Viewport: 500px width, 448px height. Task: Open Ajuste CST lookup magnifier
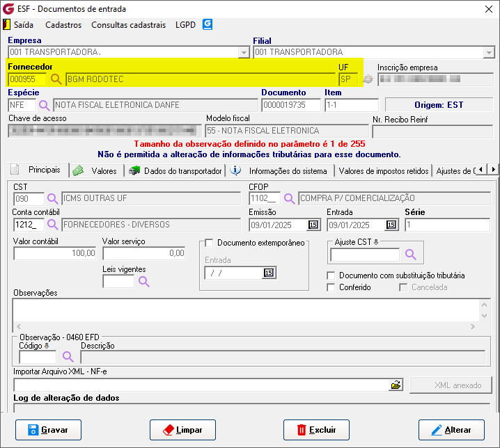tap(411, 255)
